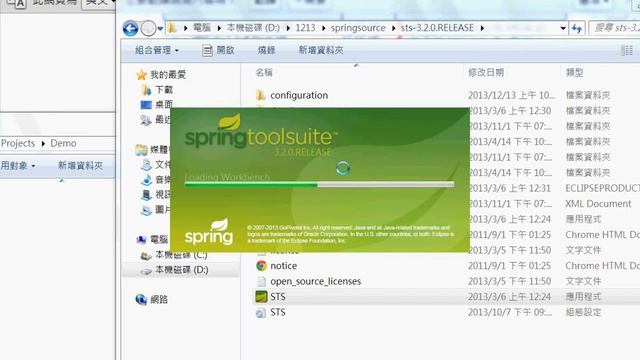
Task: Select the configuration folder row
Action: [x=447, y=95]
